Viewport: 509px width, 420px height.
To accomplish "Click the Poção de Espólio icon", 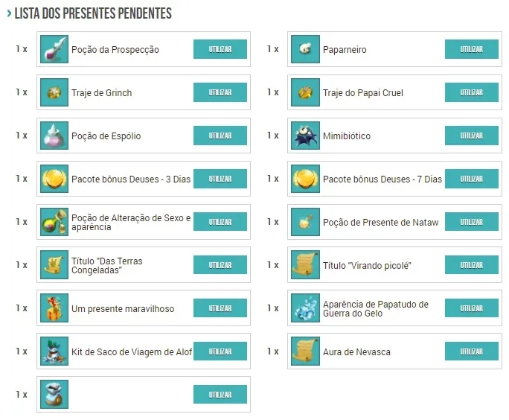I will 54,136.
